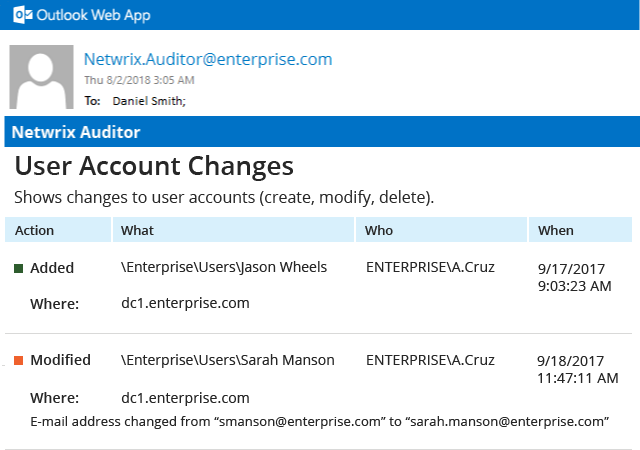Click the Outlook Web App title text
Screen dimensions: 640x450
click(93, 15)
